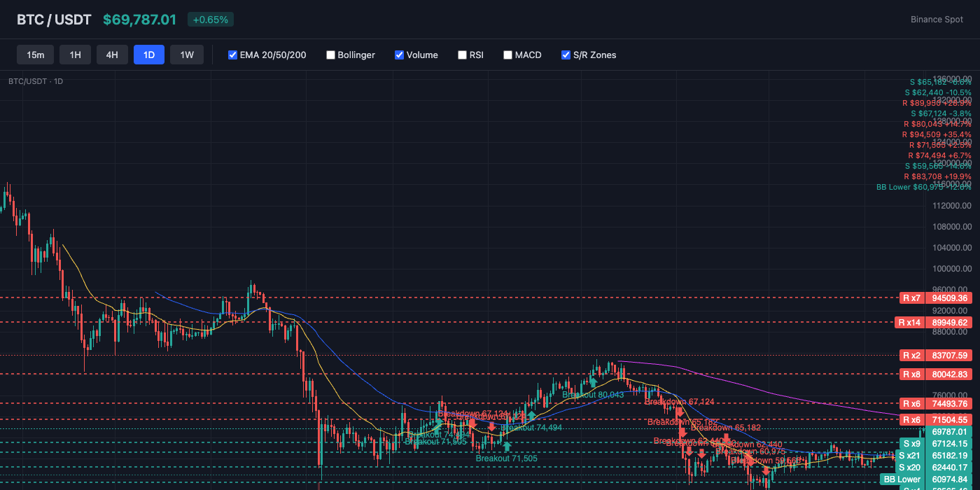Image resolution: width=980 pixels, height=490 pixels.
Task: Click the green arrow marker at Breakout 80,043
Action: pyautogui.click(x=593, y=382)
